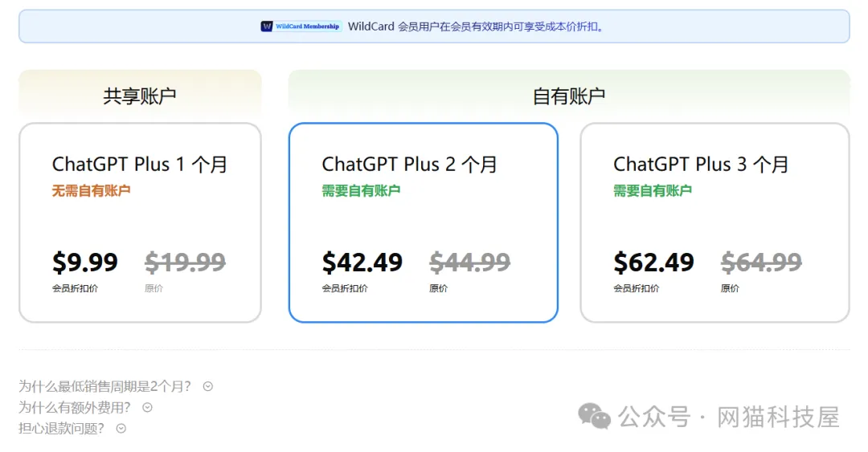Expand the 担心退款问题 chevron icon
Screen dimensions: 868x452
(x=121, y=428)
